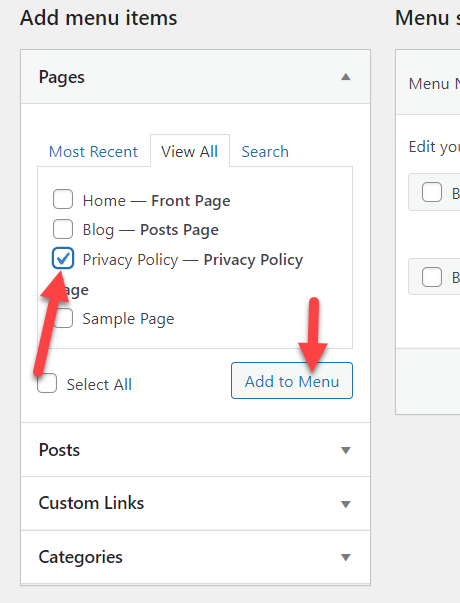Expand the Custom Links section arrow
The image size is (460, 603).
pyautogui.click(x=345, y=504)
